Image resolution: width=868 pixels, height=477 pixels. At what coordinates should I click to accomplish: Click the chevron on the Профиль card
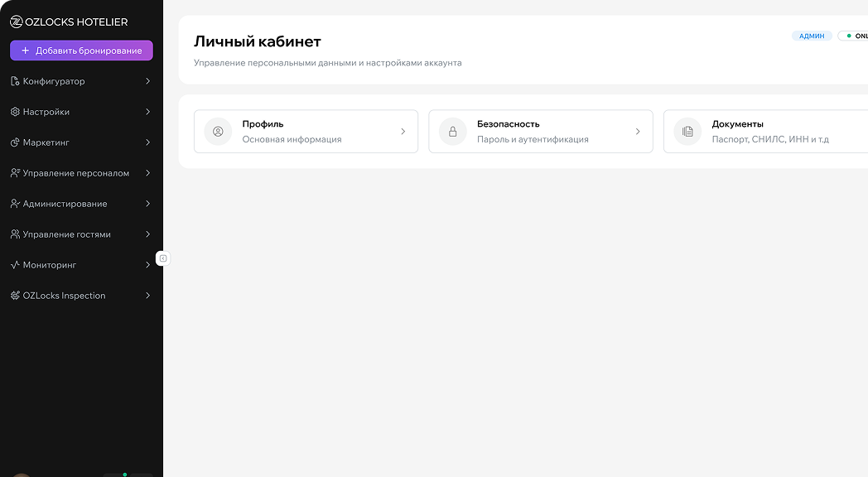pyautogui.click(x=403, y=132)
